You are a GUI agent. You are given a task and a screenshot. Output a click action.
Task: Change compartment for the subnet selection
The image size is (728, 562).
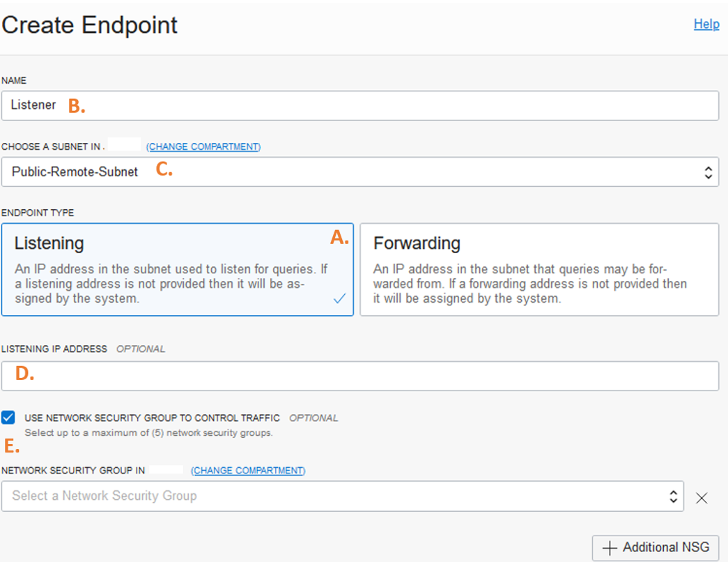(x=203, y=146)
